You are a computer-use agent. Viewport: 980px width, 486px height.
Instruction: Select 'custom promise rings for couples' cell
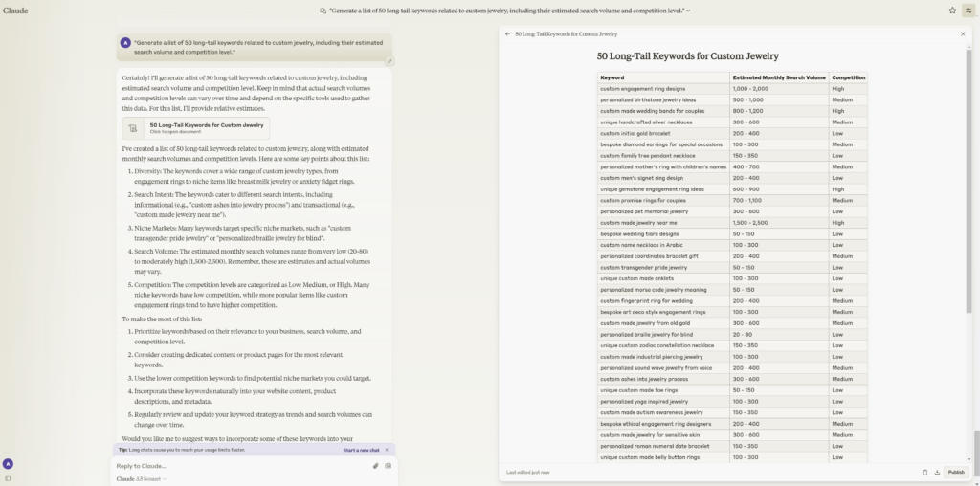click(x=663, y=201)
